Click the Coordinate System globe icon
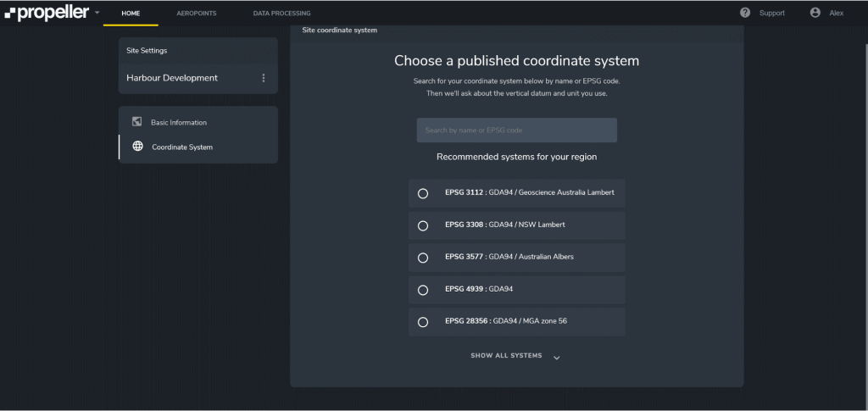Image resolution: width=868 pixels, height=411 pixels. 137,147
